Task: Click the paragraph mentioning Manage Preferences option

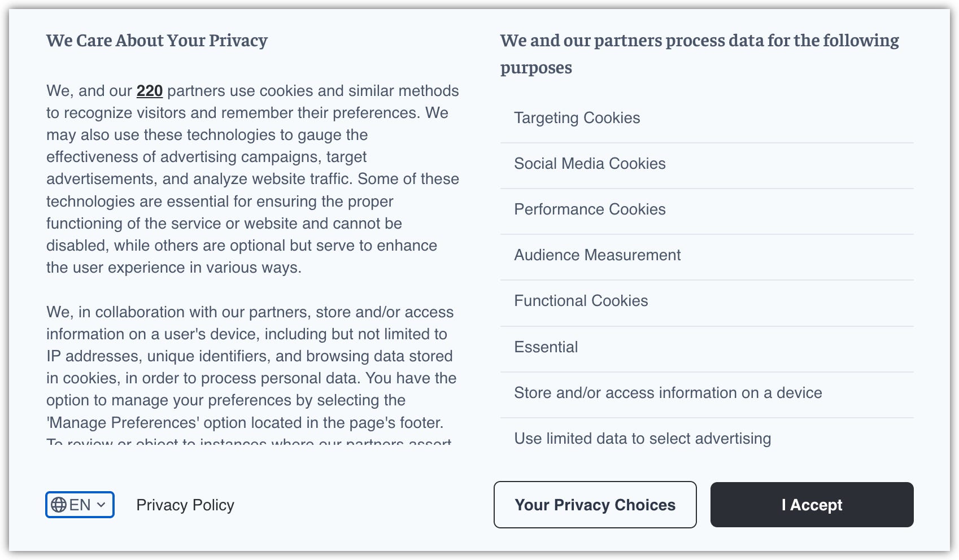Action: coord(251,367)
